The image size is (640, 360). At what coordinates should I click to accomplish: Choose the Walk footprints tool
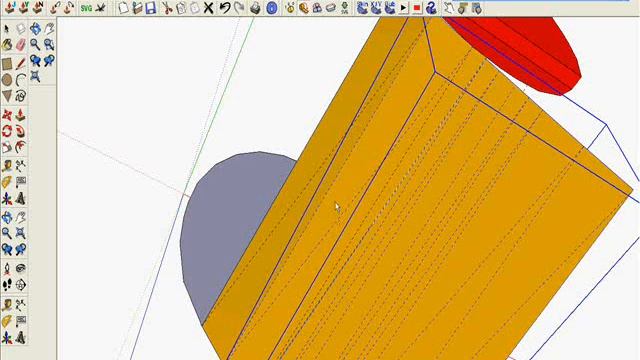(7, 284)
